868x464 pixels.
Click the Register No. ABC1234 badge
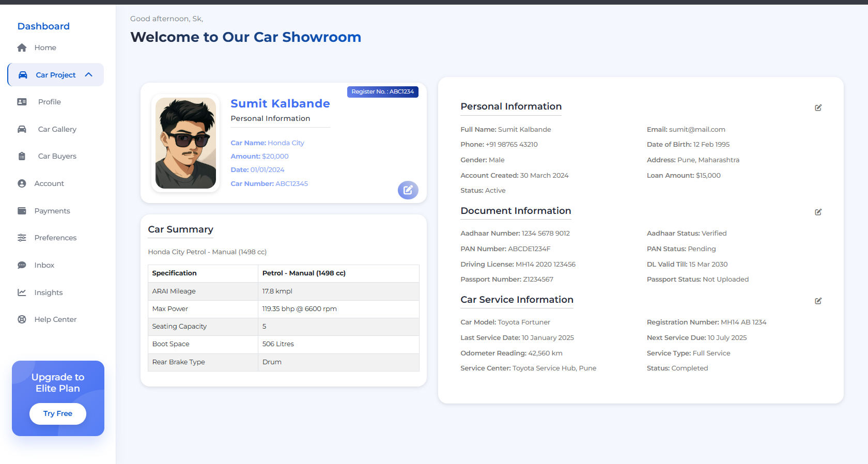[382, 91]
